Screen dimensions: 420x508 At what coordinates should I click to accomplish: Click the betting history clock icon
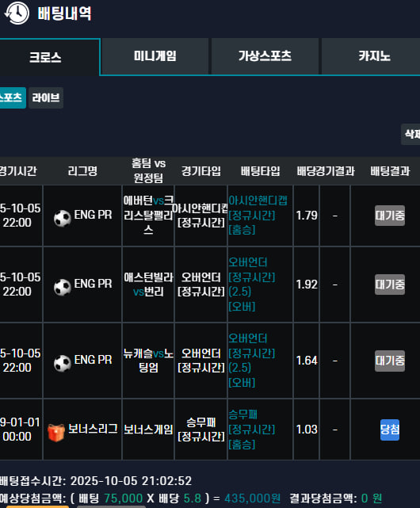pyautogui.click(x=17, y=13)
